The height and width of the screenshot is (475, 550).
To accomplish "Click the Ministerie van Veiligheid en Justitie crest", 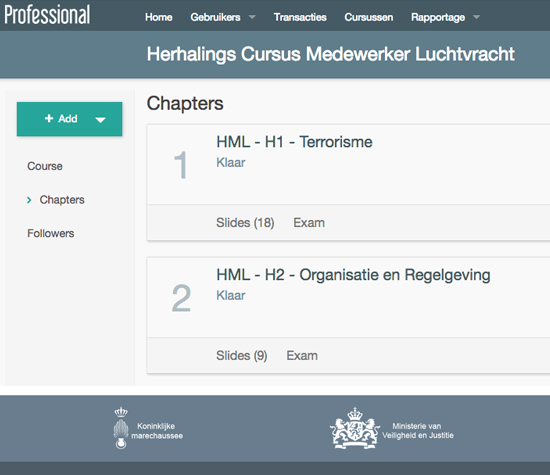I will click(355, 428).
